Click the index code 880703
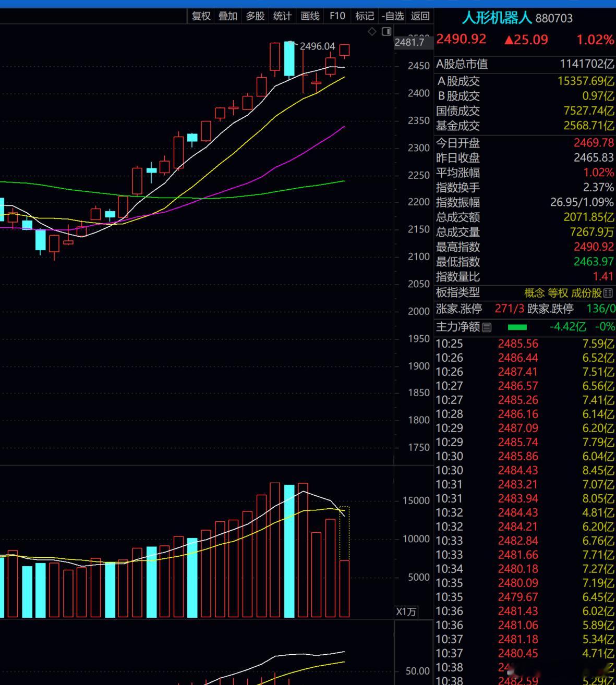This screenshot has height=685, width=616. pyautogui.click(x=554, y=18)
